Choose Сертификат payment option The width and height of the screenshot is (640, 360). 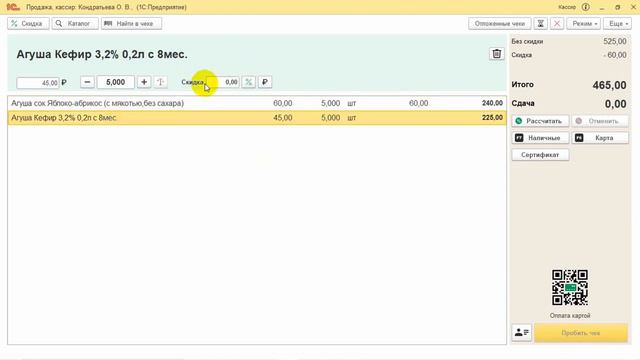click(x=540, y=155)
